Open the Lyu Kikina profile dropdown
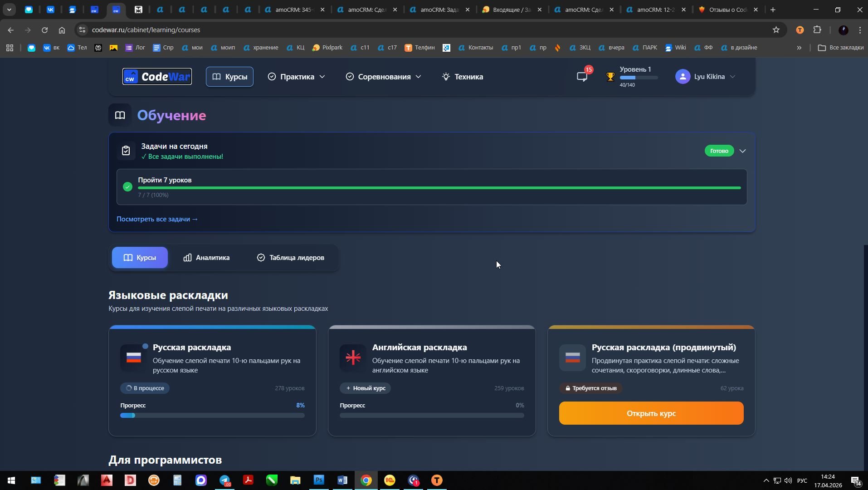This screenshot has width=868, height=490. (709, 77)
